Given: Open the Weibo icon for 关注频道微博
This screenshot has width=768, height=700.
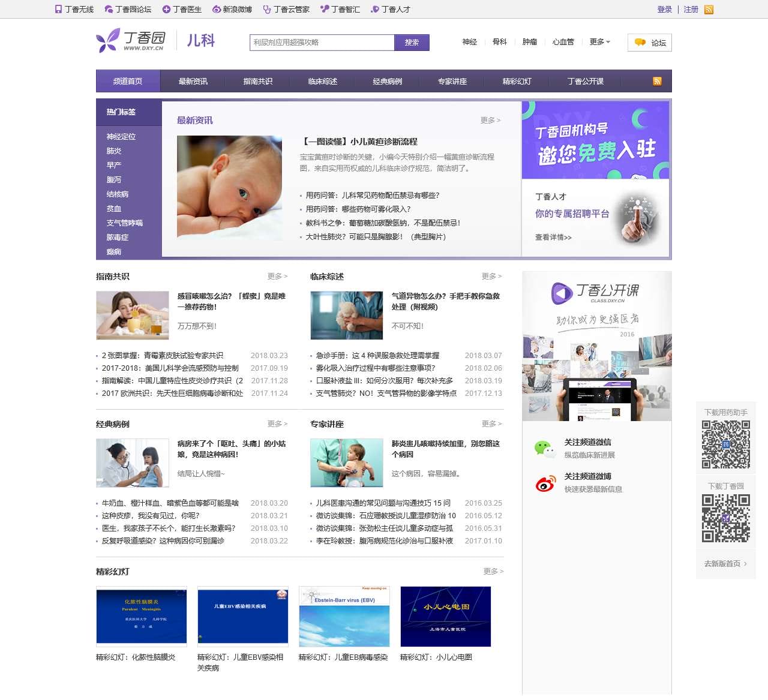Looking at the screenshot, I should pyautogui.click(x=545, y=483).
